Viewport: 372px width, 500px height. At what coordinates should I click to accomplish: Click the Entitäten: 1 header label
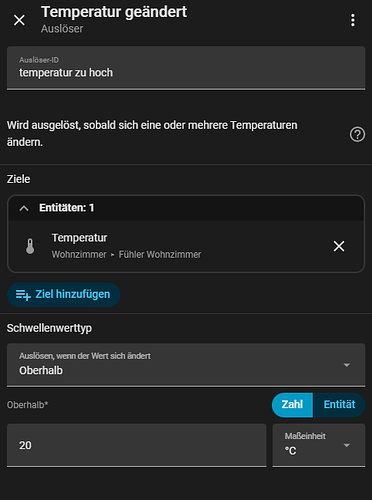(67, 208)
